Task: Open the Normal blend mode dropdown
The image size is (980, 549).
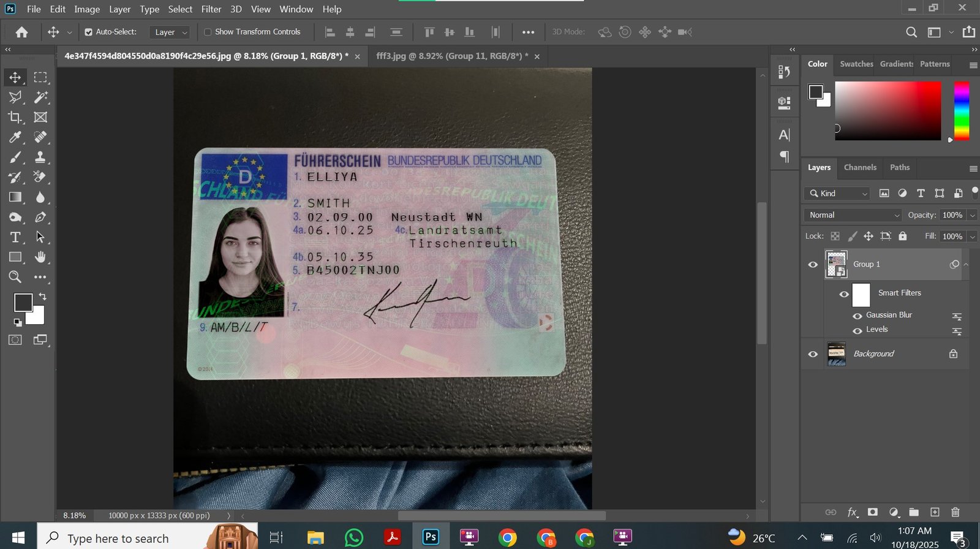Action: point(853,215)
